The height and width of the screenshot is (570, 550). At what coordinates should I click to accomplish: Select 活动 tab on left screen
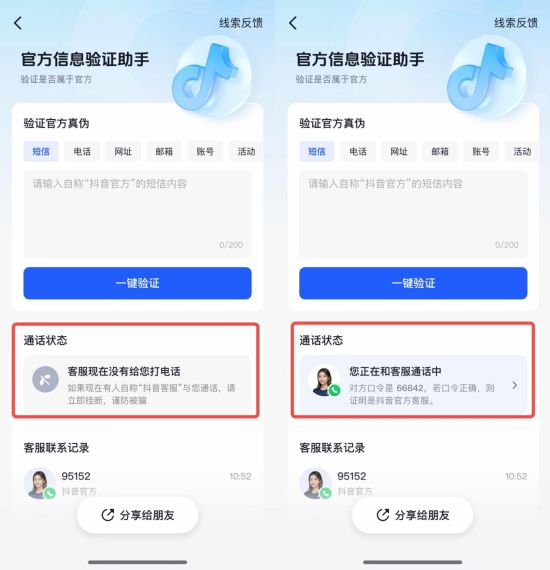[246, 151]
